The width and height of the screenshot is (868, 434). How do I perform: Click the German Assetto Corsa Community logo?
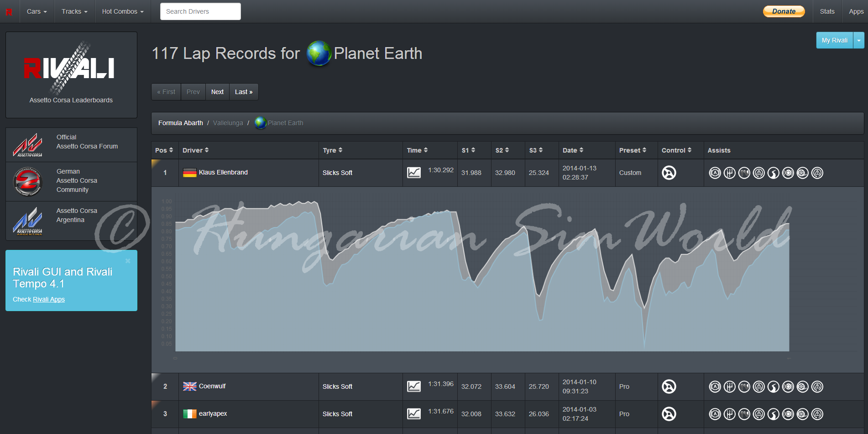coord(28,181)
